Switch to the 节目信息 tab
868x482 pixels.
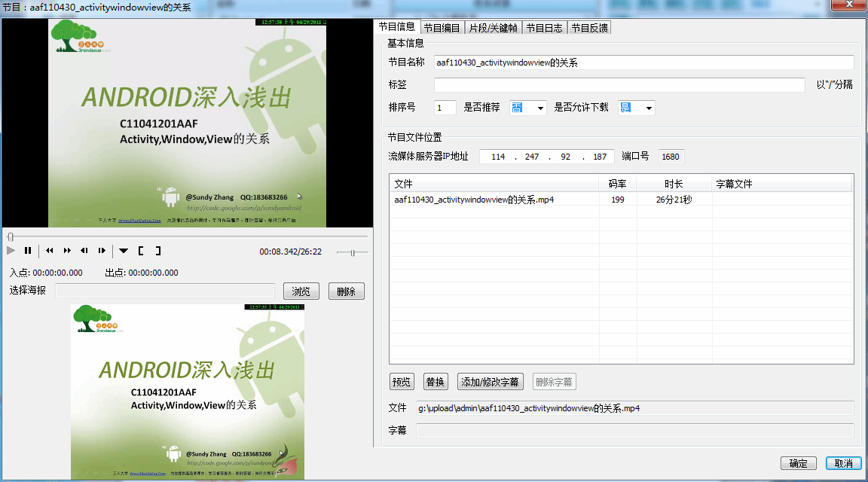pyautogui.click(x=396, y=26)
